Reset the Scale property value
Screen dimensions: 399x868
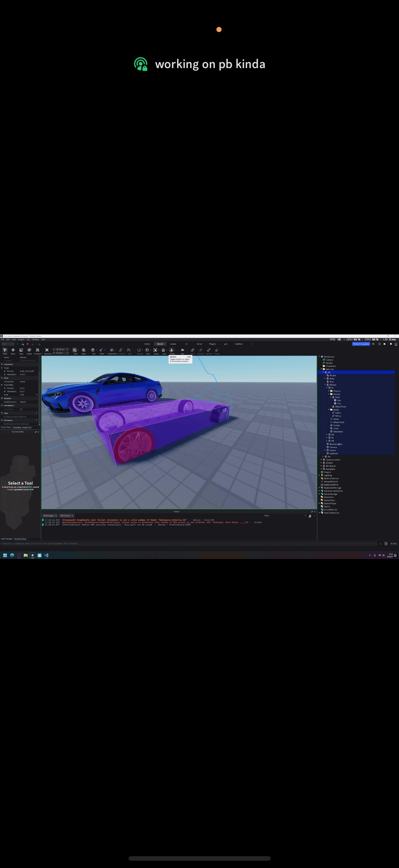coord(37,395)
